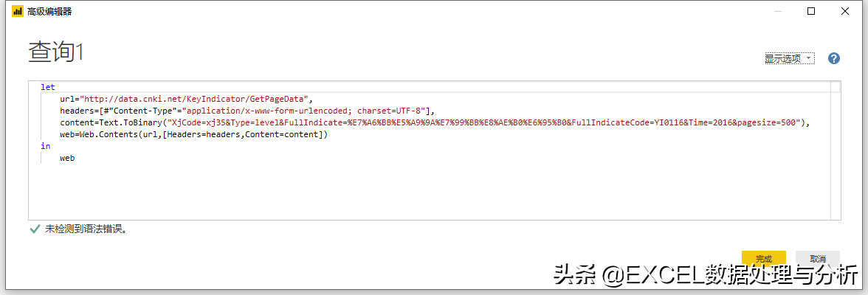Click the green syntax check mark icon

[35, 228]
